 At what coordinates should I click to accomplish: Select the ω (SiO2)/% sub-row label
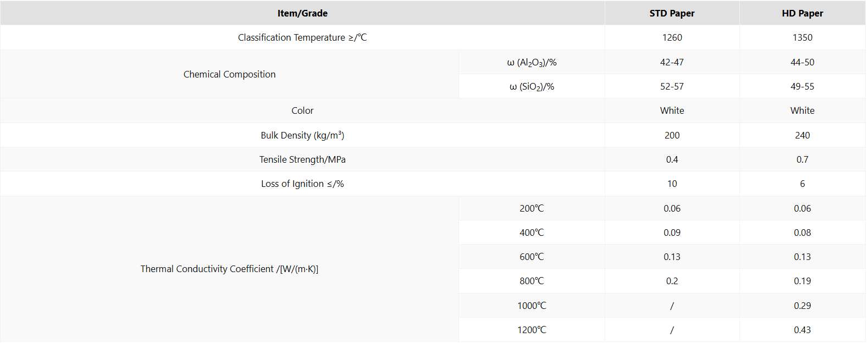pyautogui.click(x=532, y=86)
